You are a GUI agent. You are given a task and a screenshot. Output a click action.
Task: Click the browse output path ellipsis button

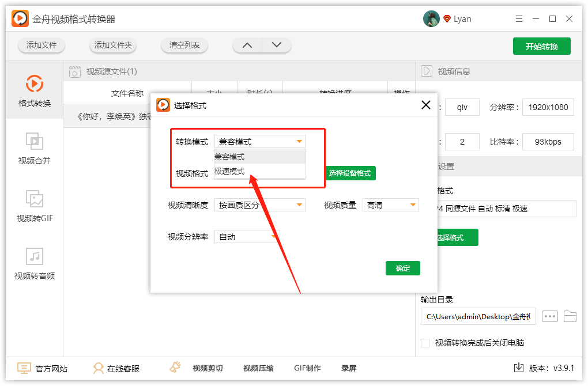pos(550,316)
